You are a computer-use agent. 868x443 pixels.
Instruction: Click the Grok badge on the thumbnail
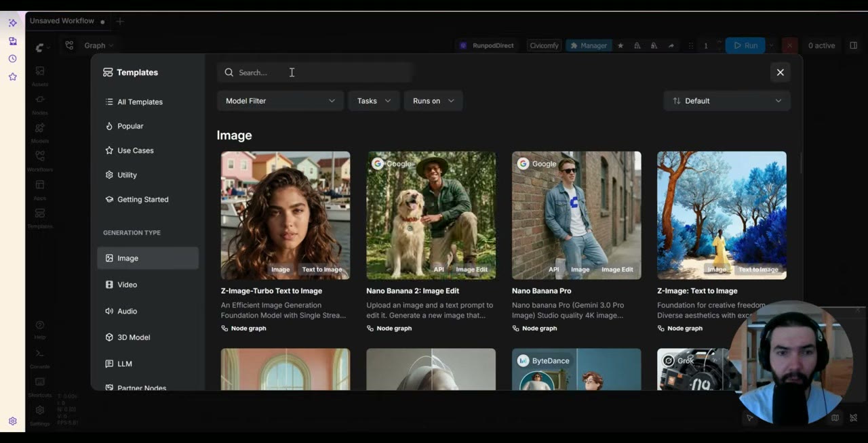(679, 361)
